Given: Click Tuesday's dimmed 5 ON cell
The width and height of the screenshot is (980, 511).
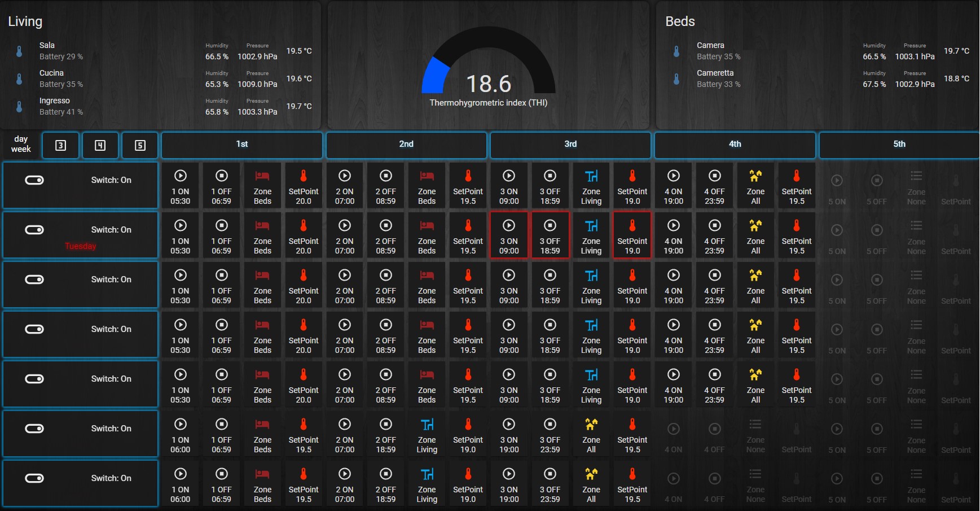Looking at the screenshot, I should click(837, 235).
